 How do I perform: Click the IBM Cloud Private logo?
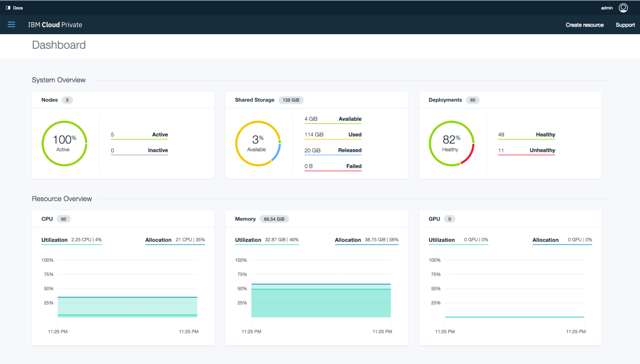55,25
